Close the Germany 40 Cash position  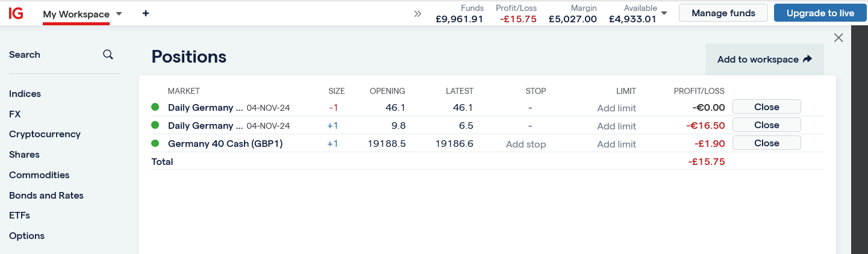click(766, 143)
